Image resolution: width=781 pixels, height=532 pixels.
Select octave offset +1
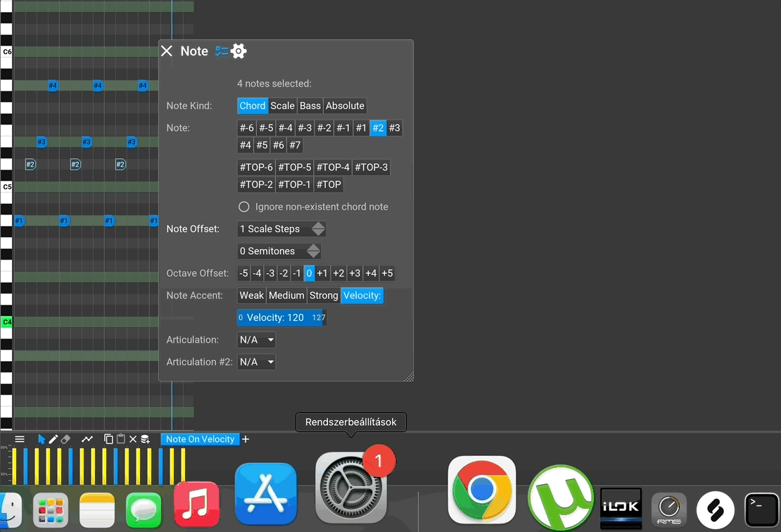click(322, 273)
